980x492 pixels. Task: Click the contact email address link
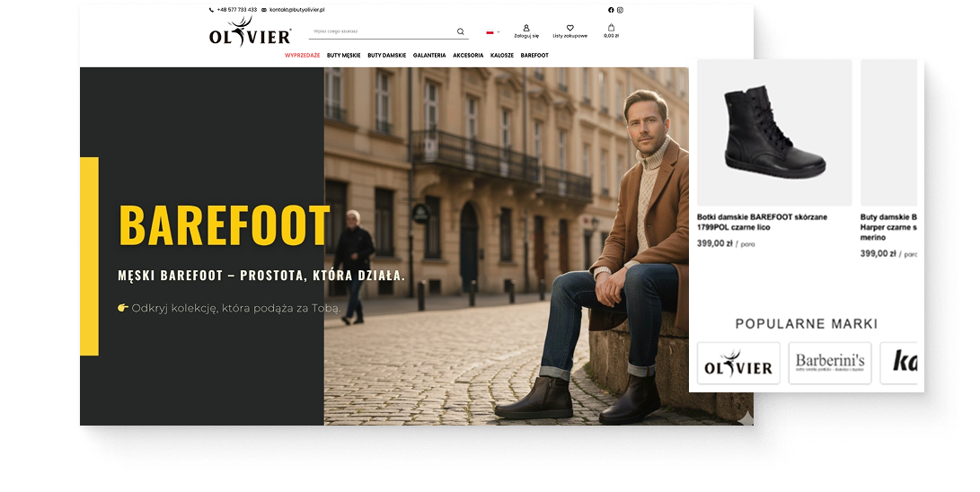pyautogui.click(x=296, y=10)
